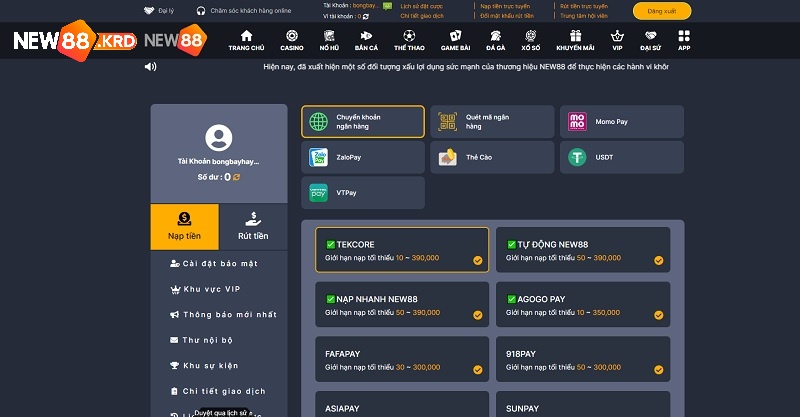Click the Chăm sóc khách hàng online text
800x417 pixels.
coord(251,10)
